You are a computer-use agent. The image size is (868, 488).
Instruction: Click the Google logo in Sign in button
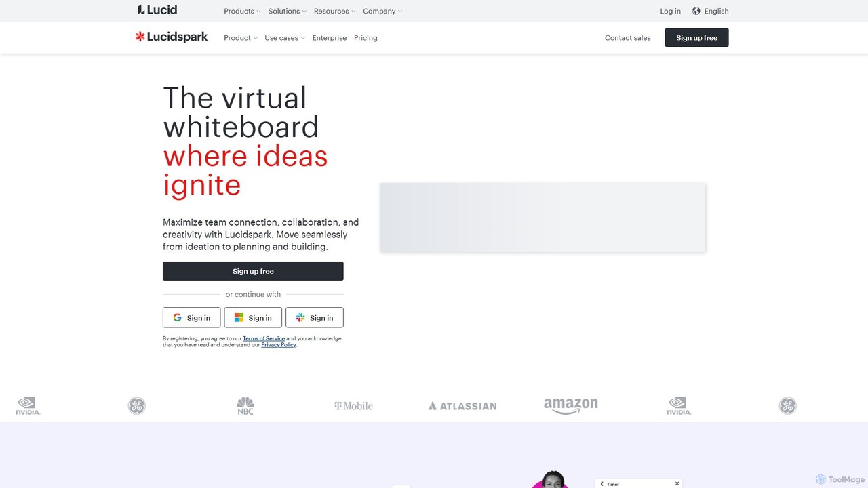tap(177, 317)
